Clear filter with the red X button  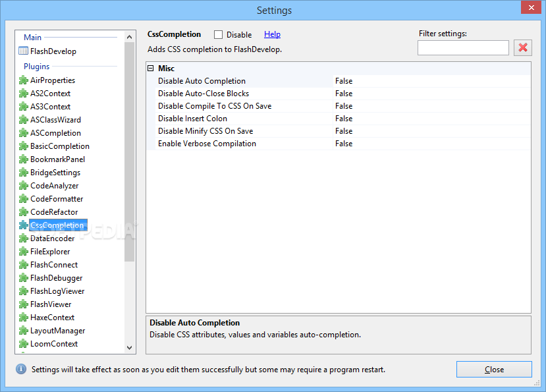click(523, 47)
